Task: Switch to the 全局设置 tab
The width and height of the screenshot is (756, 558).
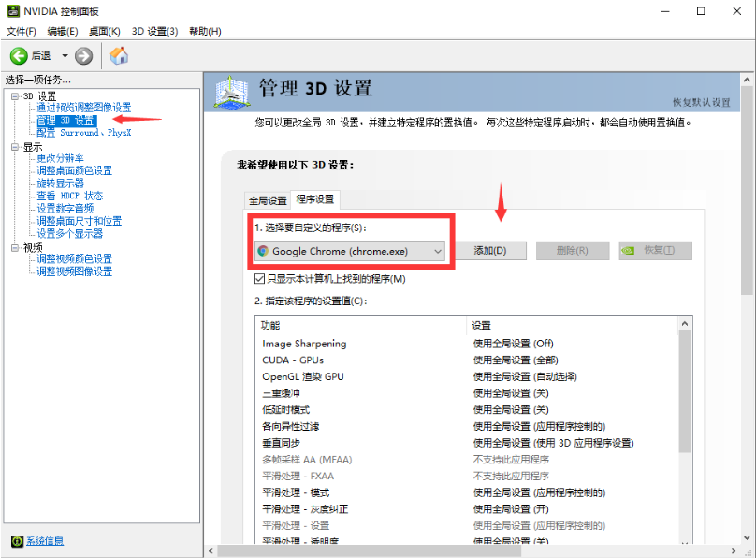Action: coord(268,200)
